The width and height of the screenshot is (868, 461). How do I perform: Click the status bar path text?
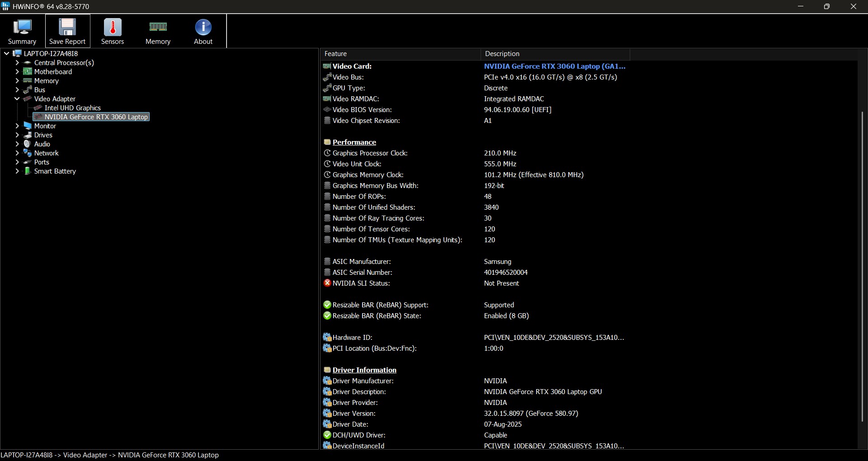110,455
